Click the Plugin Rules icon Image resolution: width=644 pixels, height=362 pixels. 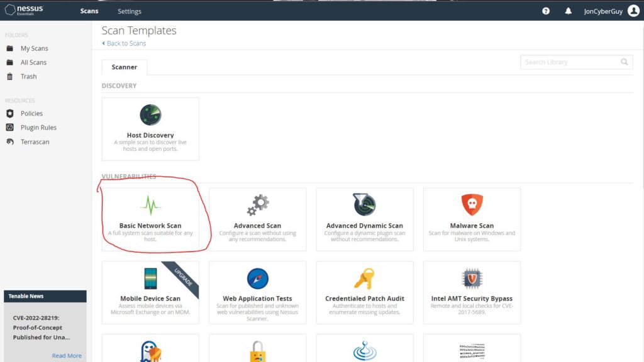tap(10, 127)
